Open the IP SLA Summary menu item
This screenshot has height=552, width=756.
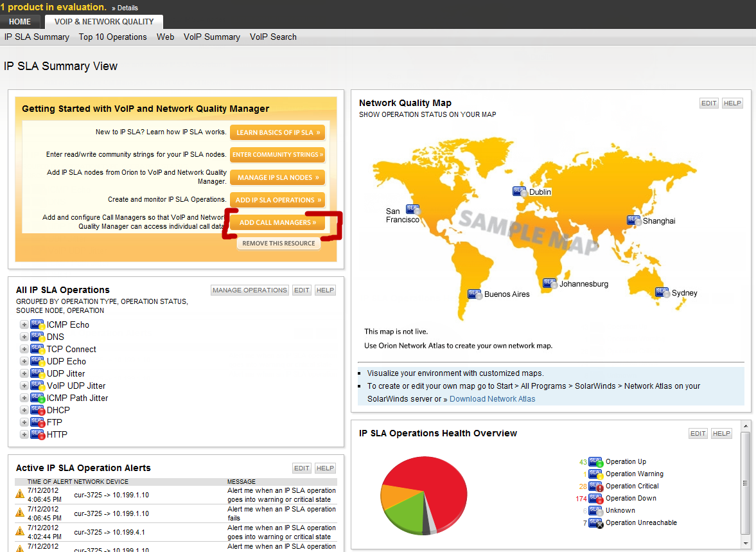(37, 37)
